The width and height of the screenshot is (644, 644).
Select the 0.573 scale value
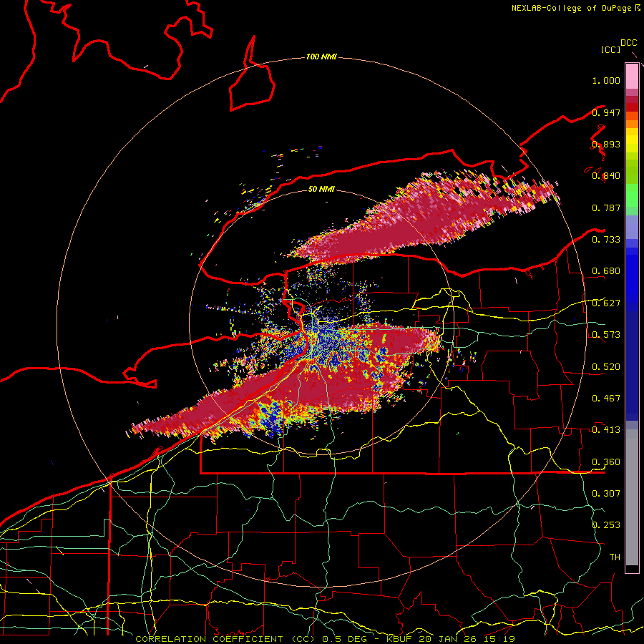tap(606, 335)
